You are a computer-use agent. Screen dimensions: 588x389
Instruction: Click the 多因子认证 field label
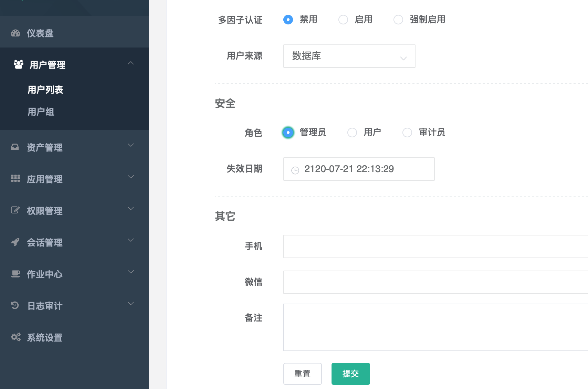240,20
